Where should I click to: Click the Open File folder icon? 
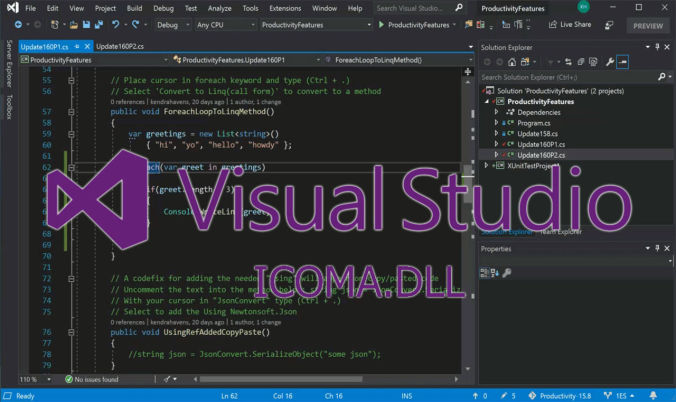tap(74, 25)
